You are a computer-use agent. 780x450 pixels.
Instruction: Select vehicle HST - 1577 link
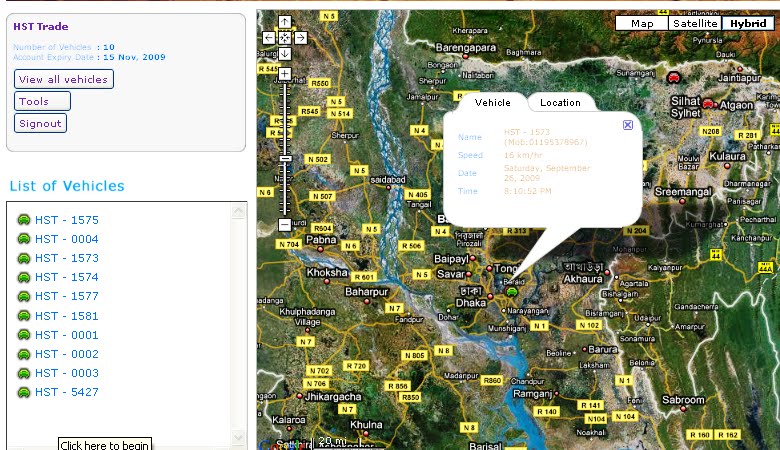click(67, 296)
